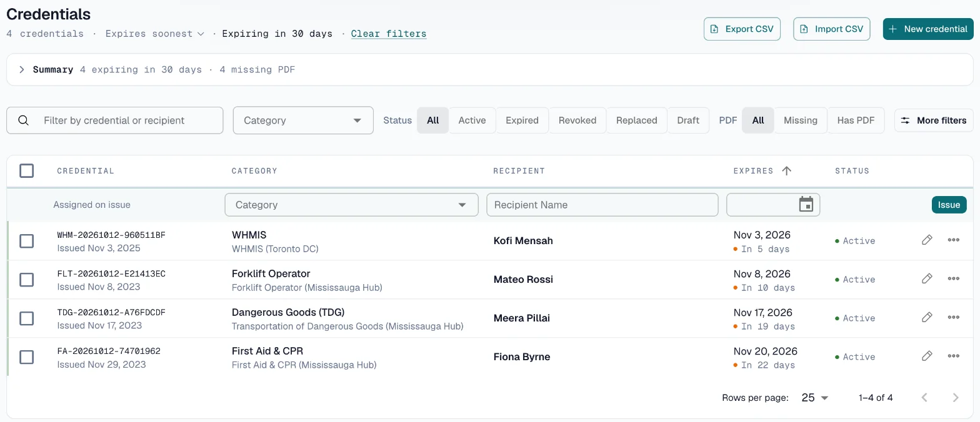Expand the Summary panel chevron
Viewport: 980px width, 422px height.
(x=21, y=69)
